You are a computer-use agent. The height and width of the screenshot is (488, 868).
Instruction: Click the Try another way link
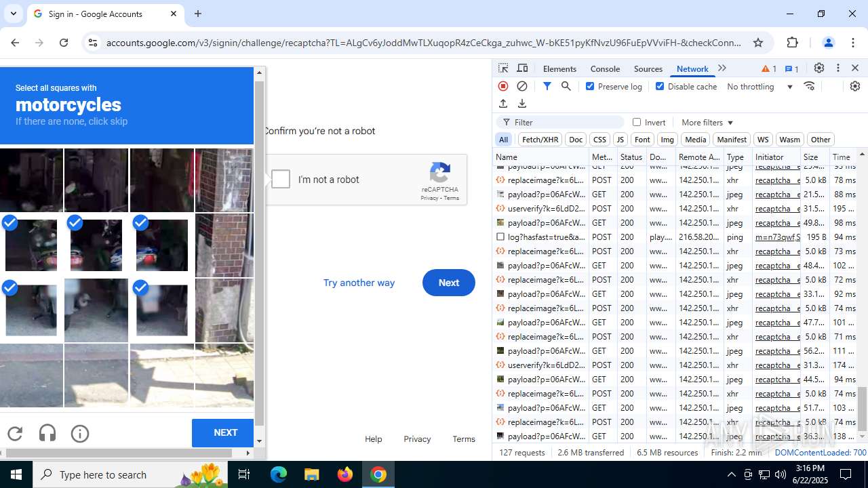(x=359, y=283)
